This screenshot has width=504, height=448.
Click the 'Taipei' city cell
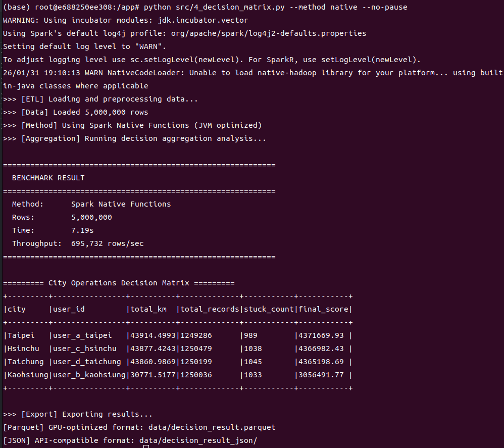[21, 335]
